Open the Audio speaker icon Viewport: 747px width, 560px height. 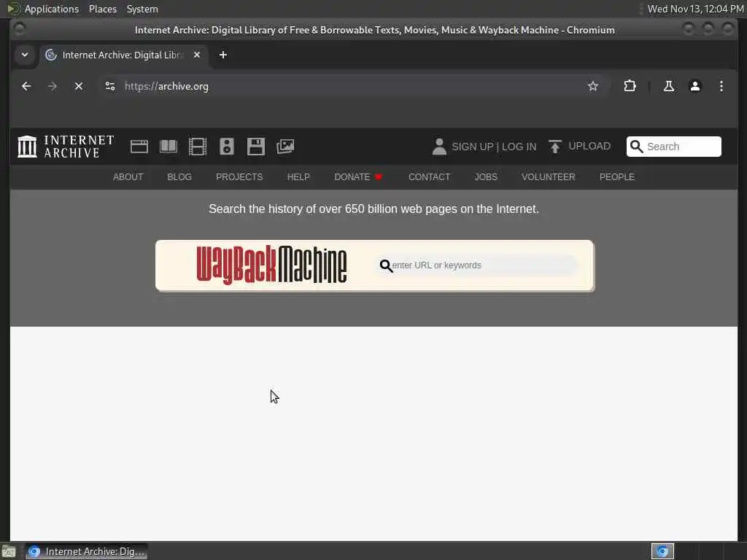(x=227, y=146)
